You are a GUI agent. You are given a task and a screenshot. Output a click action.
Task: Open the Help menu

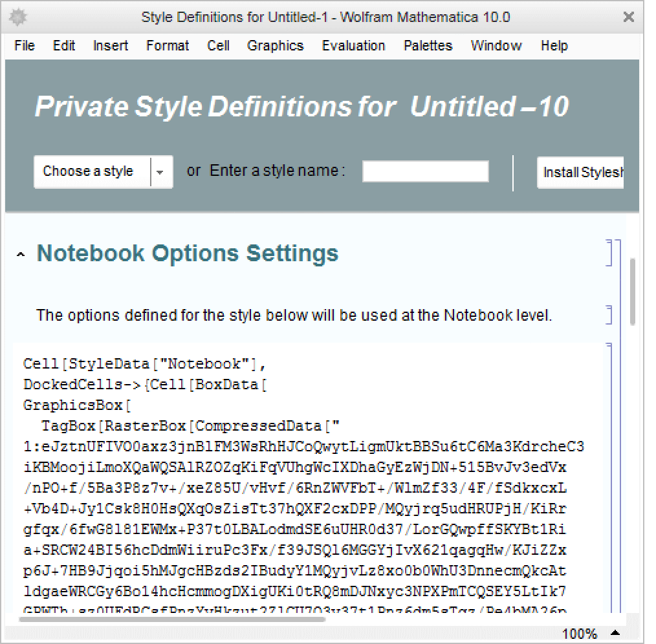[554, 46]
